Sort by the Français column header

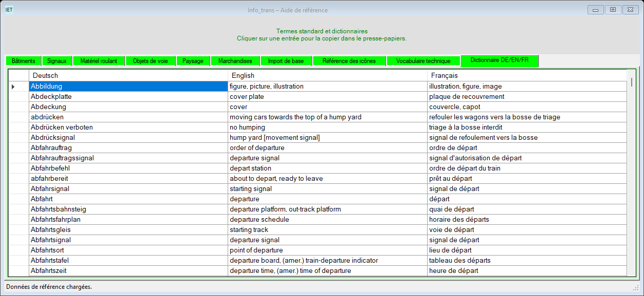click(x=527, y=76)
